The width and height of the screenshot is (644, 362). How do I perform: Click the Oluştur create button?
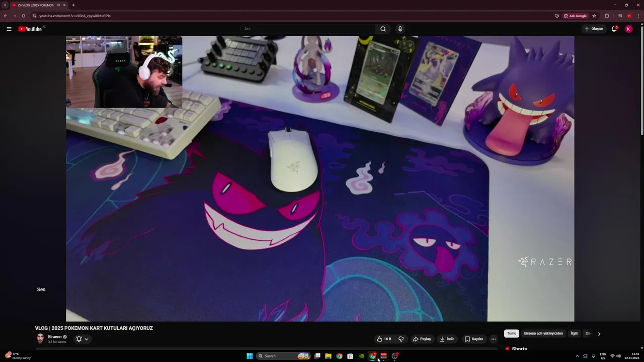pyautogui.click(x=594, y=29)
